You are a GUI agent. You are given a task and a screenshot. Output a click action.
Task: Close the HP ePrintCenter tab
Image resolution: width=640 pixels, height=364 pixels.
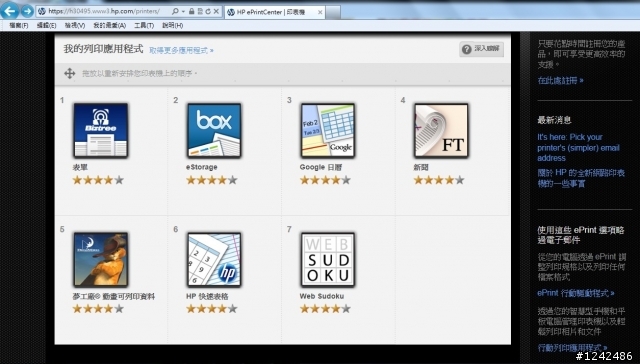(x=320, y=12)
